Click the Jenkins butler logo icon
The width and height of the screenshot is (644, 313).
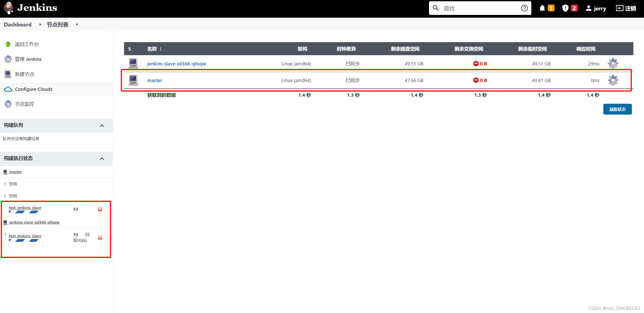9,8
